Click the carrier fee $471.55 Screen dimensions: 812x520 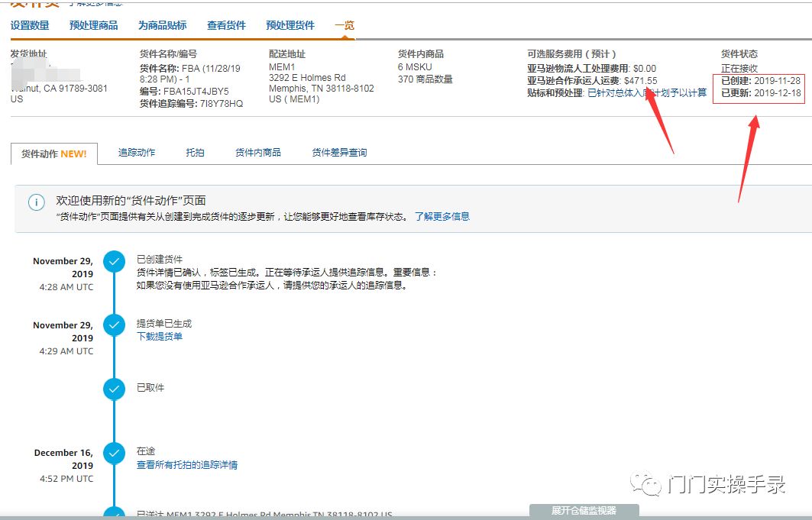641,81
